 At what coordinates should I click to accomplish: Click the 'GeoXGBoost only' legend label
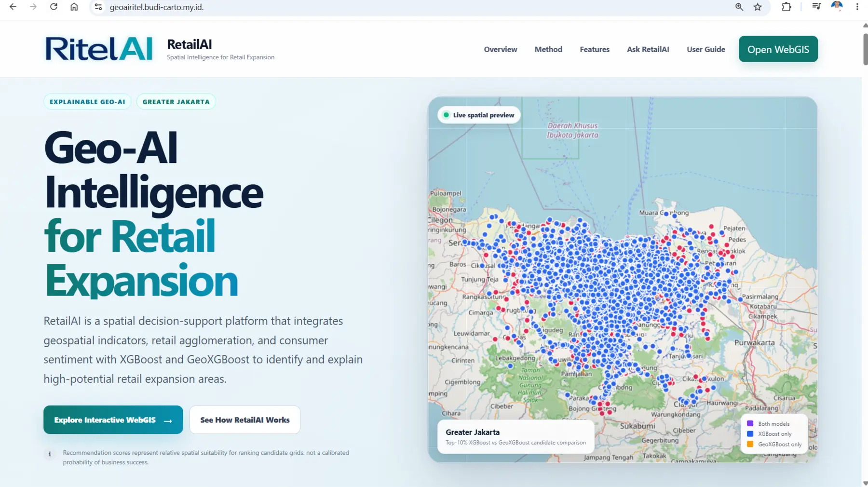780,445
